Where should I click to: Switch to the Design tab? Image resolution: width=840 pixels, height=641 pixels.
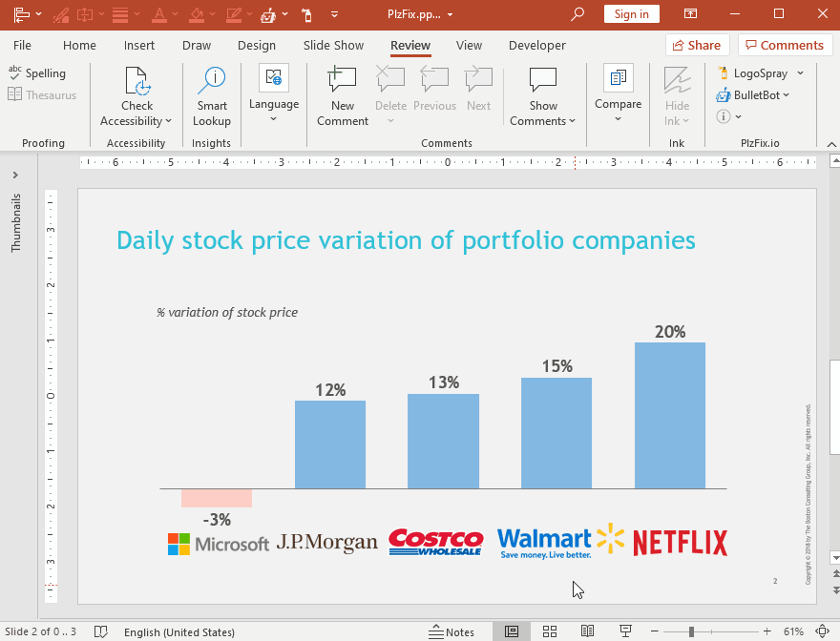click(x=256, y=45)
